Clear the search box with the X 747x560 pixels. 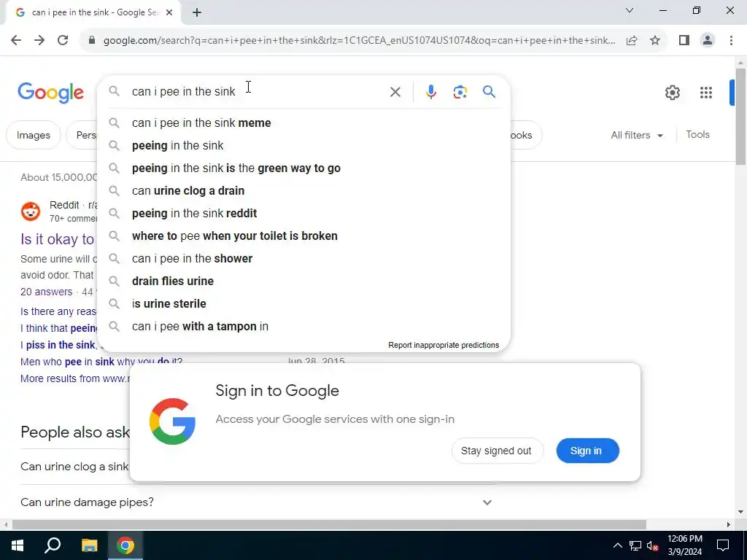coord(395,92)
